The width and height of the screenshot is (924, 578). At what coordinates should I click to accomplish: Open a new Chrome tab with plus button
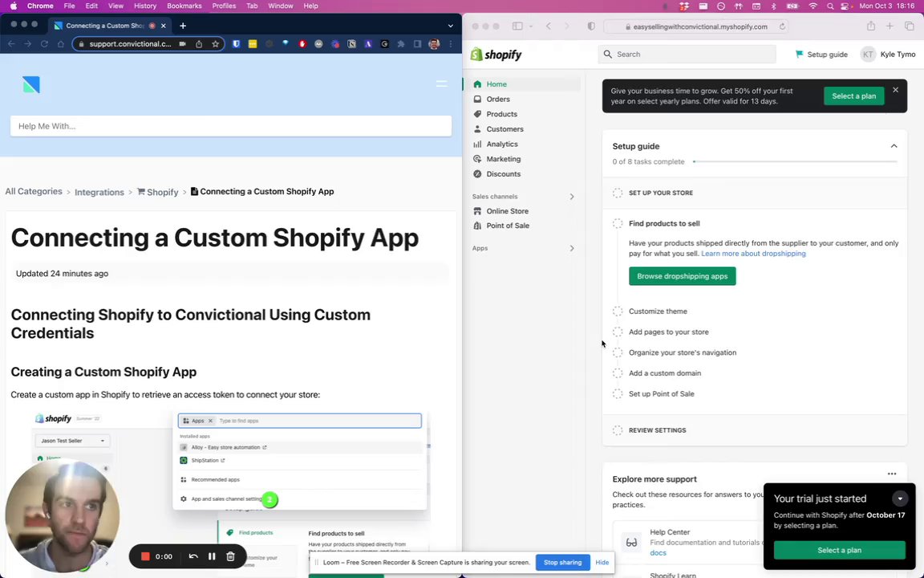tap(183, 26)
